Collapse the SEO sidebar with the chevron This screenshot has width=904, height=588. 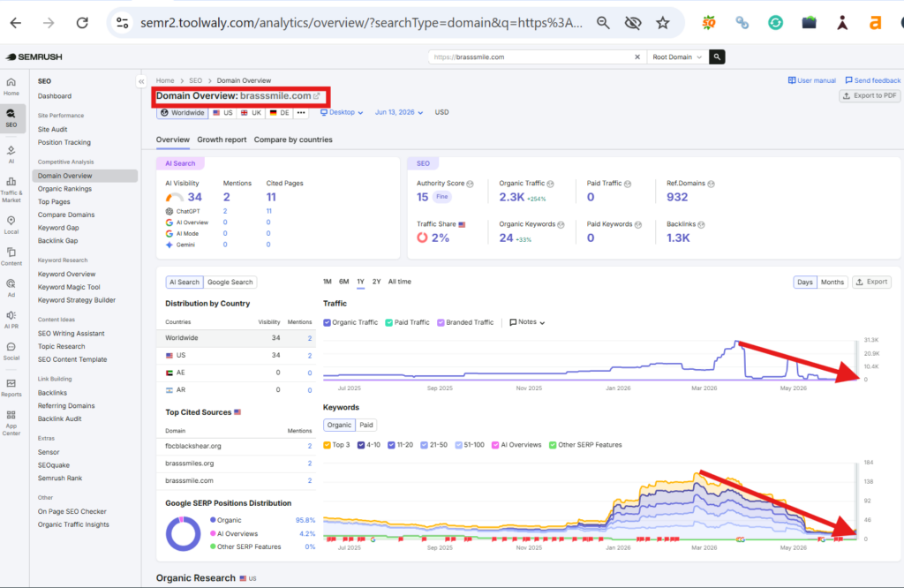coord(141,81)
